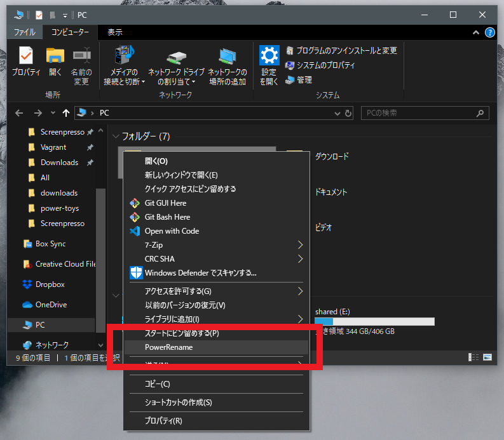Select lowercase downloads folder in sidebar
The height and width of the screenshot is (440, 504).
coord(59,193)
